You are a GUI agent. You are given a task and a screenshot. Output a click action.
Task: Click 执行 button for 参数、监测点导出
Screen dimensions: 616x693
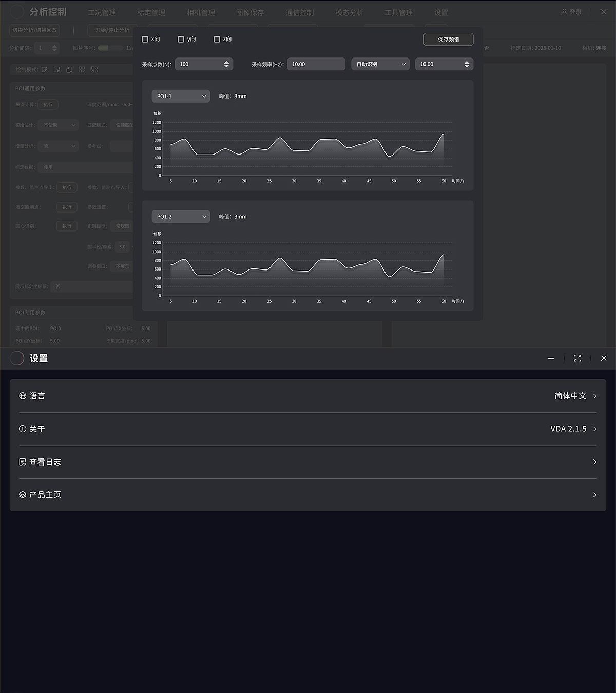[x=67, y=187]
